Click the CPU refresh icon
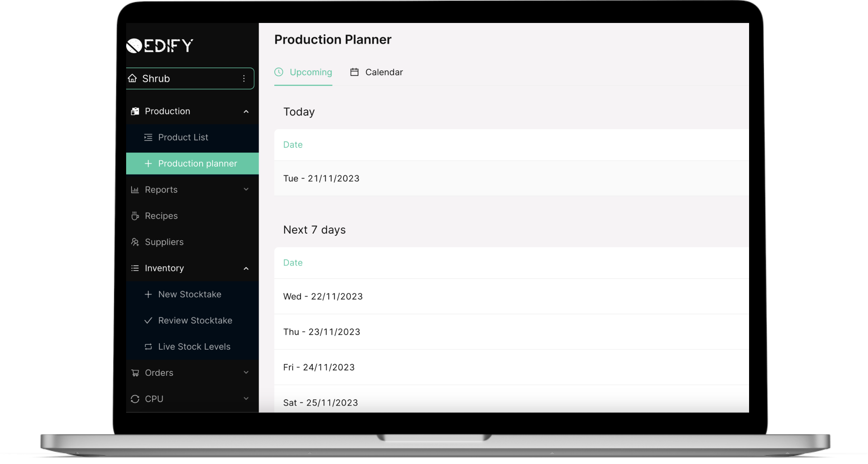Viewport: 868px width, 464px height. pyautogui.click(x=135, y=399)
